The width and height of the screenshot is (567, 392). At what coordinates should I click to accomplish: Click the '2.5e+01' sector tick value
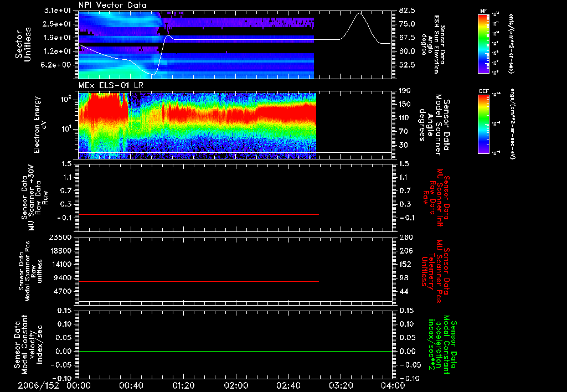(58, 24)
